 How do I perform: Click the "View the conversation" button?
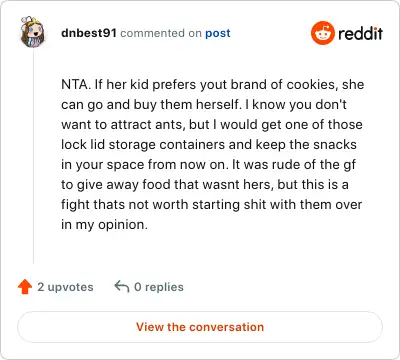click(x=200, y=327)
